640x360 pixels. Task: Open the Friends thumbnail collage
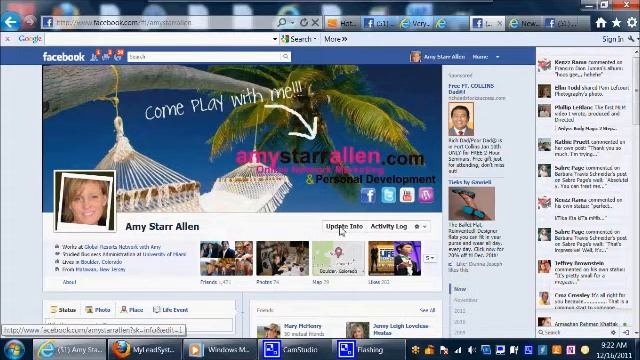pyautogui.click(x=226, y=258)
